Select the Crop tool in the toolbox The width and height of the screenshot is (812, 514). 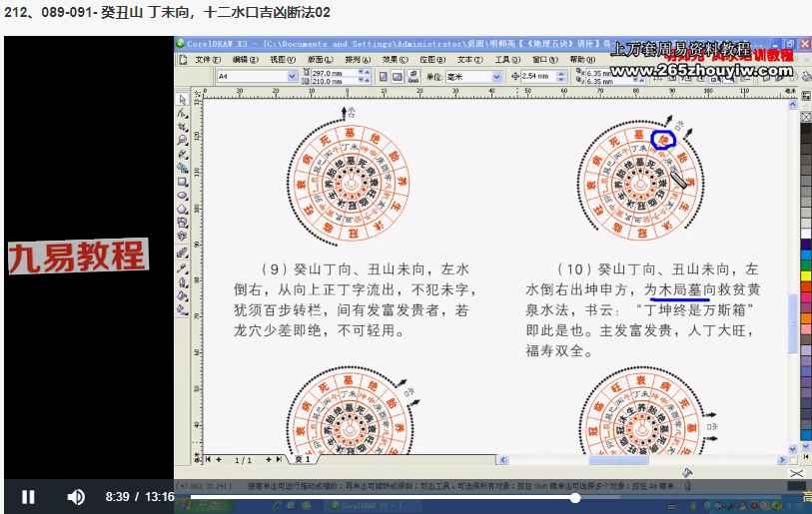coord(183,127)
